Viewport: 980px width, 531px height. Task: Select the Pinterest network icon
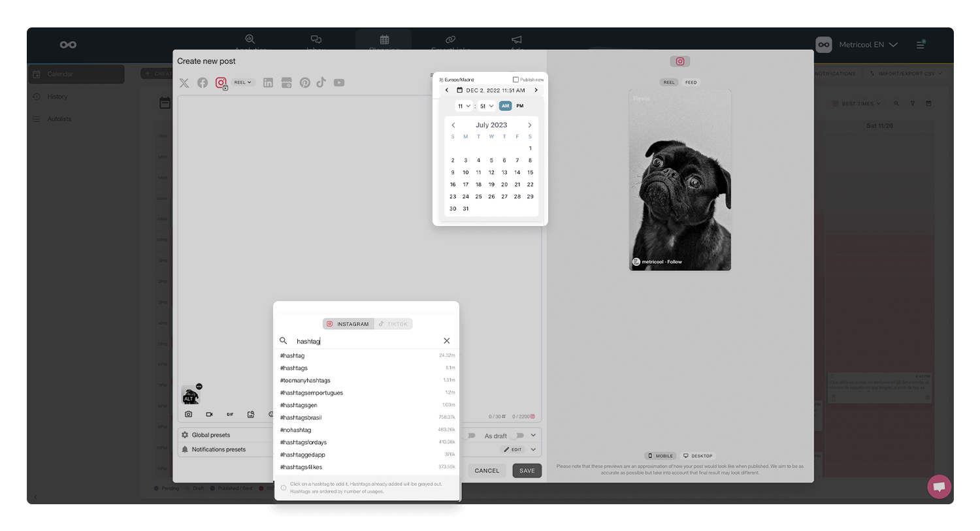[304, 83]
